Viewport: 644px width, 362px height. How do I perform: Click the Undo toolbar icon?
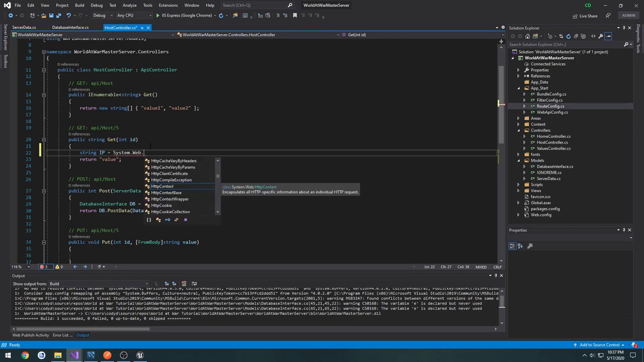[x=68, y=16]
